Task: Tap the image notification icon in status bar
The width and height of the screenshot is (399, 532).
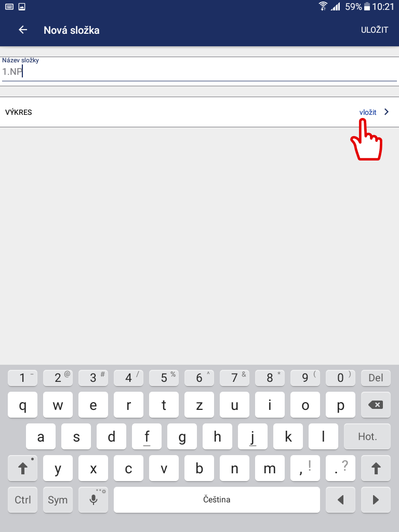Action: pyautogui.click(x=22, y=6)
